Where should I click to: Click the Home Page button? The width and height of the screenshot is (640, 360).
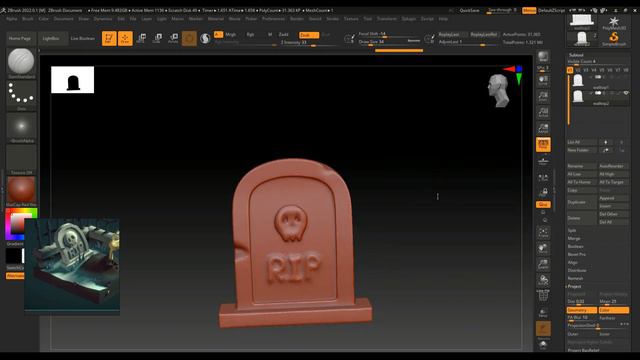coord(20,38)
